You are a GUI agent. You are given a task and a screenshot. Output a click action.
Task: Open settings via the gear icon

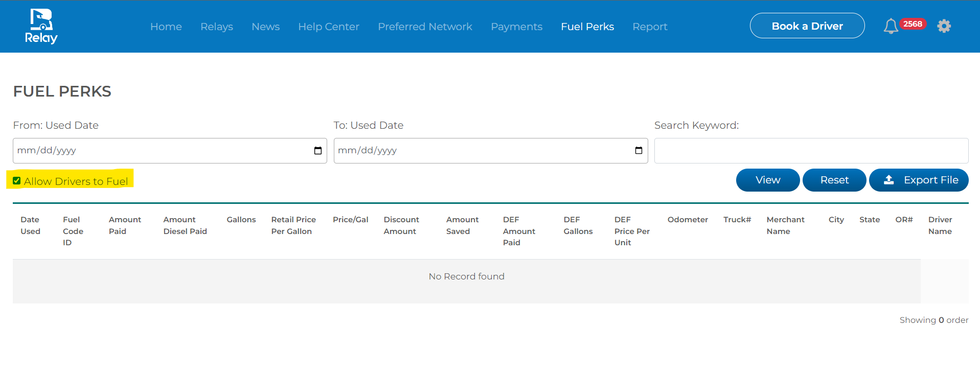(x=944, y=26)
